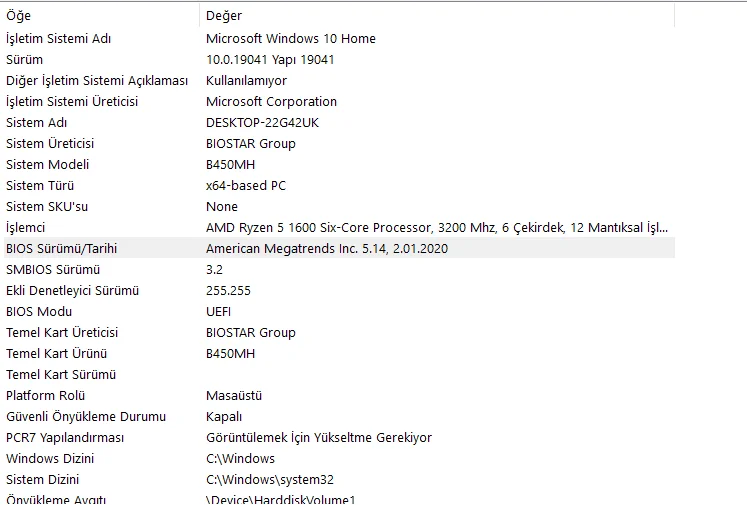Select the Ekli Denetleyici Sürümü row
This screenshot has width=747, height=505.
pyautogui.click(x=72, y=291)
